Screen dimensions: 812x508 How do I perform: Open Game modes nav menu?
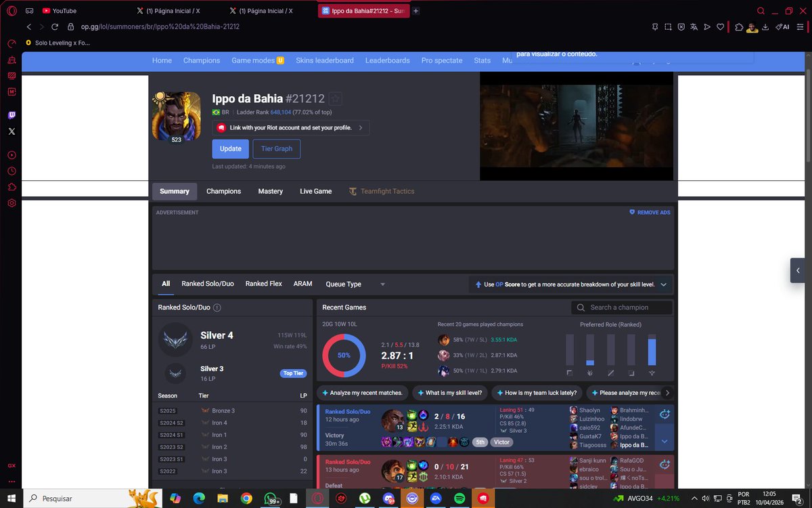tap(257, 60)
